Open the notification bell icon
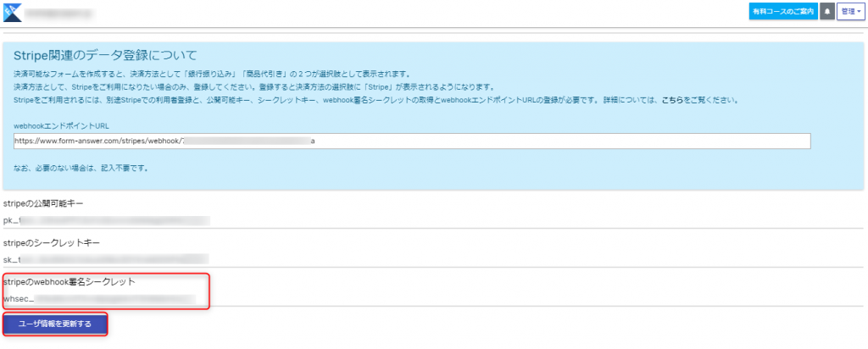 827,12
